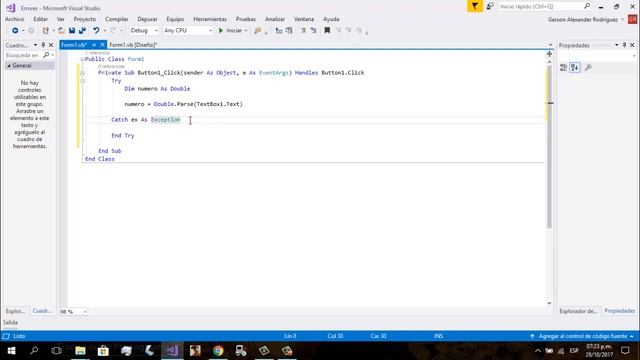Click the property pages wrench icon
Viewport: 640px width, 360px height.
[588, 68]
